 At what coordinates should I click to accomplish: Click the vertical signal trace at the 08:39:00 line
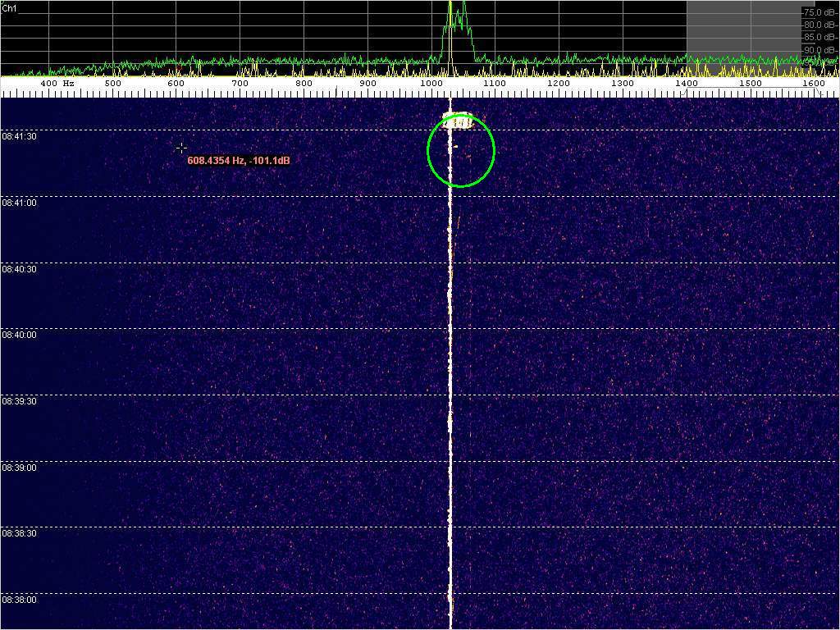450,461
